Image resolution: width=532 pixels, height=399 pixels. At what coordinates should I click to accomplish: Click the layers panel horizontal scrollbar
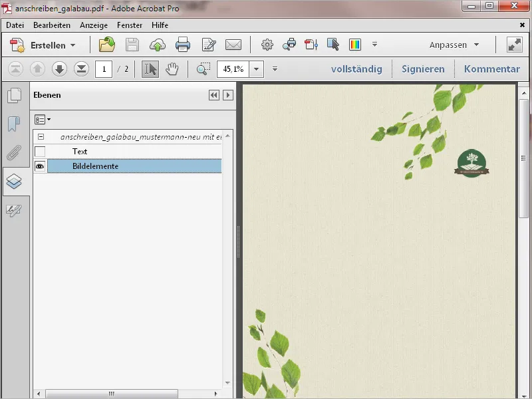coord(112,394)
